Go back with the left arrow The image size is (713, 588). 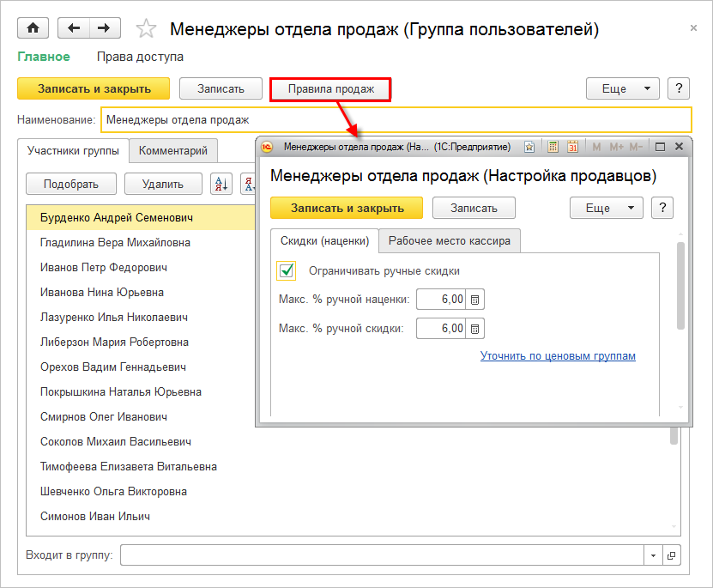[x=73, y=28]
